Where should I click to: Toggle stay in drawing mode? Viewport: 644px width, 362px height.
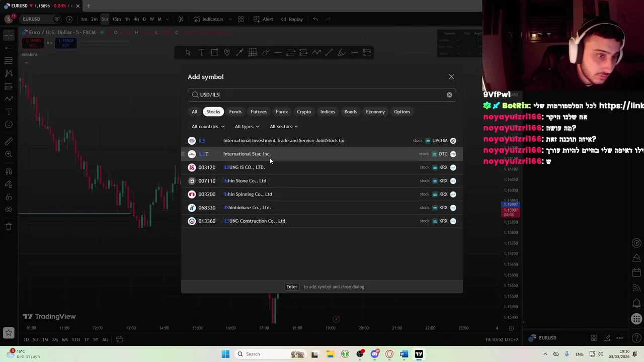[x=9, y=184]
